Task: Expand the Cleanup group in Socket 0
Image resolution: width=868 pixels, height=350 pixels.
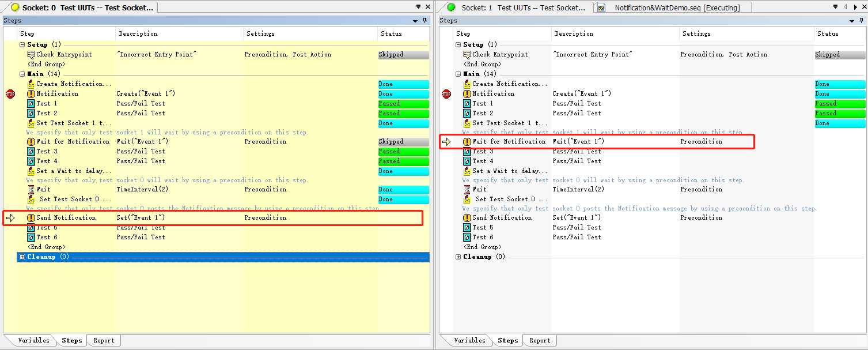Action: tap(22, 257)
